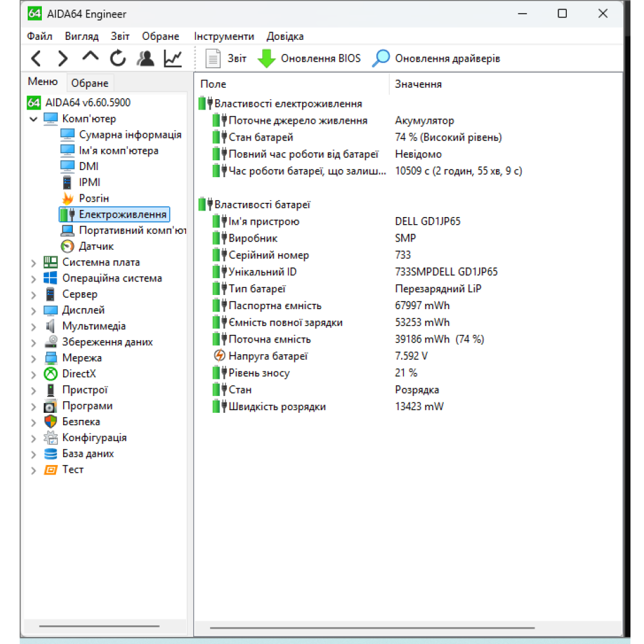Expand the Дисплей node

[33, 311]
